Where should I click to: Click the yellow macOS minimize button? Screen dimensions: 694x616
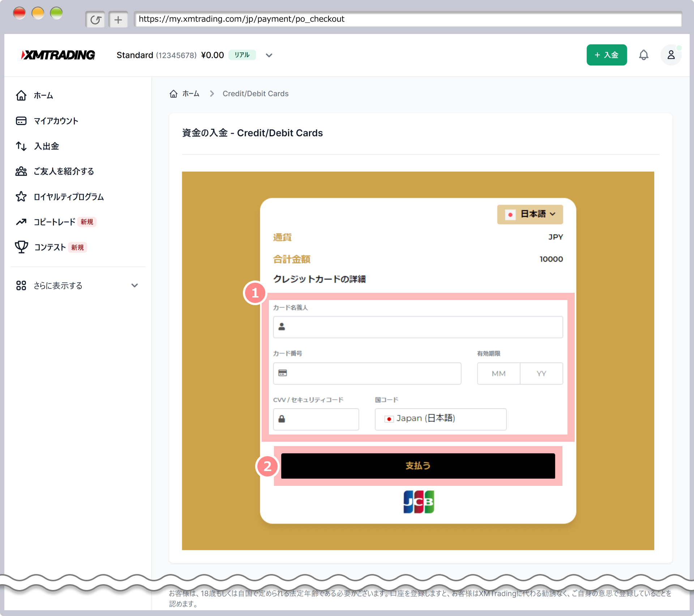click(38, 13)
